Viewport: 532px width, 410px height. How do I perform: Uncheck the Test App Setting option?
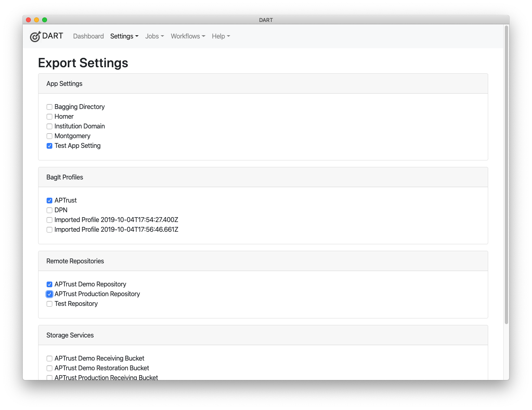49,145
